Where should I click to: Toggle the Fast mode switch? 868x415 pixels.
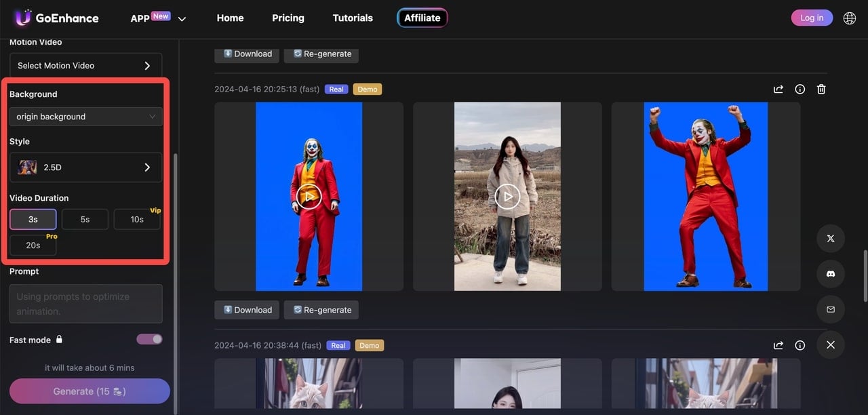[150, 339]
